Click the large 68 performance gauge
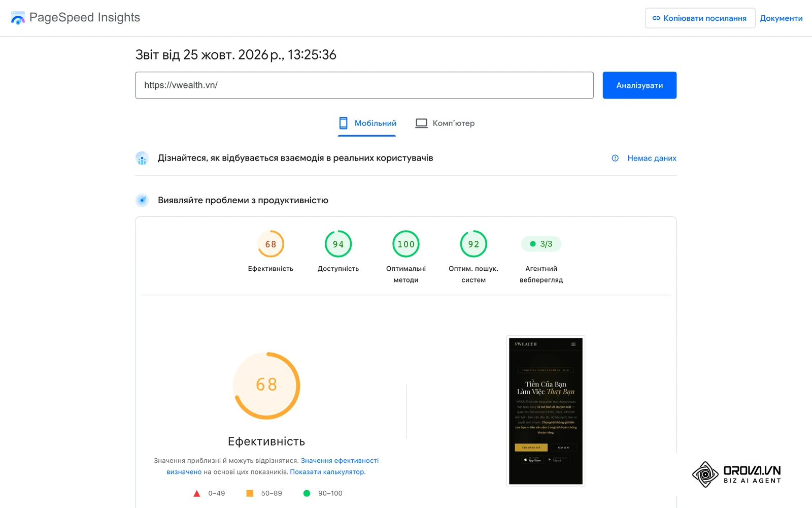This screenshot has width=812, height=508. tap(266, 386)
